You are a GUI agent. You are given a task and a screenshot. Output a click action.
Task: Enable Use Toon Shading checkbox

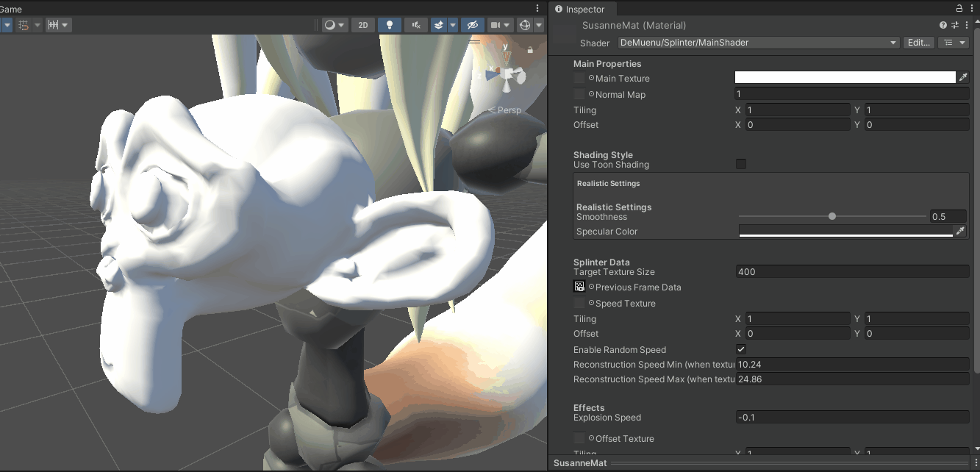tap(741, 164)
